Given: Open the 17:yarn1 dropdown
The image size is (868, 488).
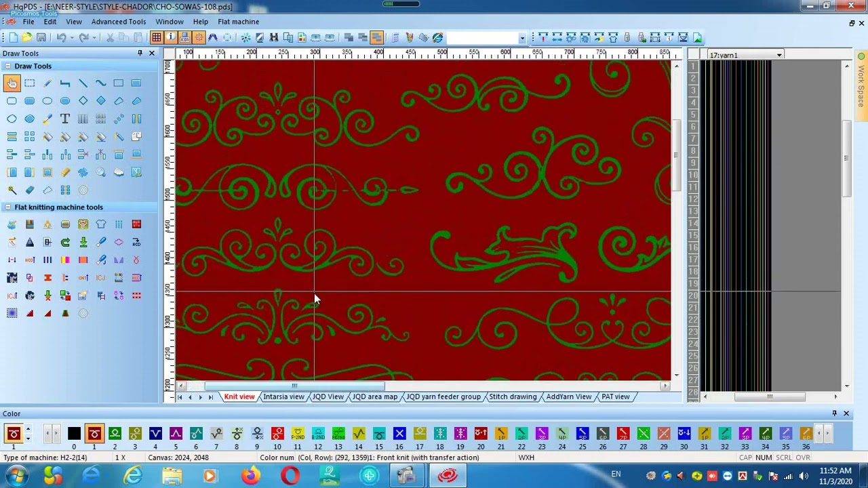Looking at the screenshot, I should 779,55.
